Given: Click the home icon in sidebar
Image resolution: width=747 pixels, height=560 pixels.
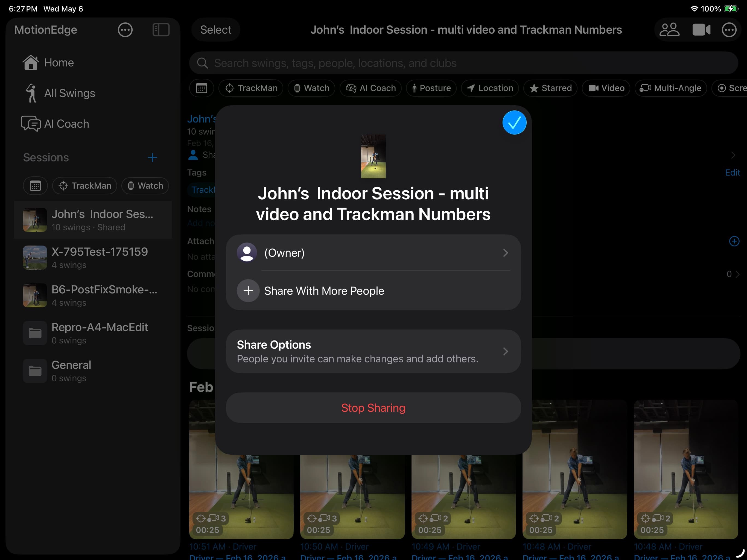Looking at the screenshot, I should point(31,63).
